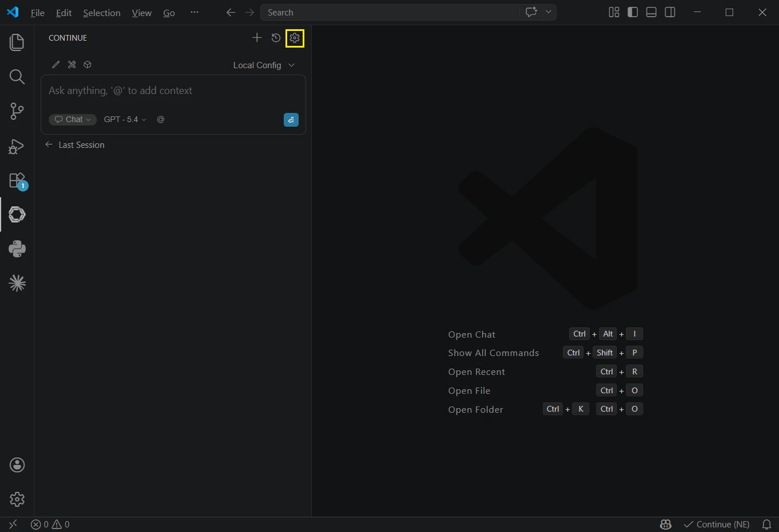This screenshot has width=779, height=532.
Task: Show more menus with the ellipsis
Action: click(x=194, y=12)
